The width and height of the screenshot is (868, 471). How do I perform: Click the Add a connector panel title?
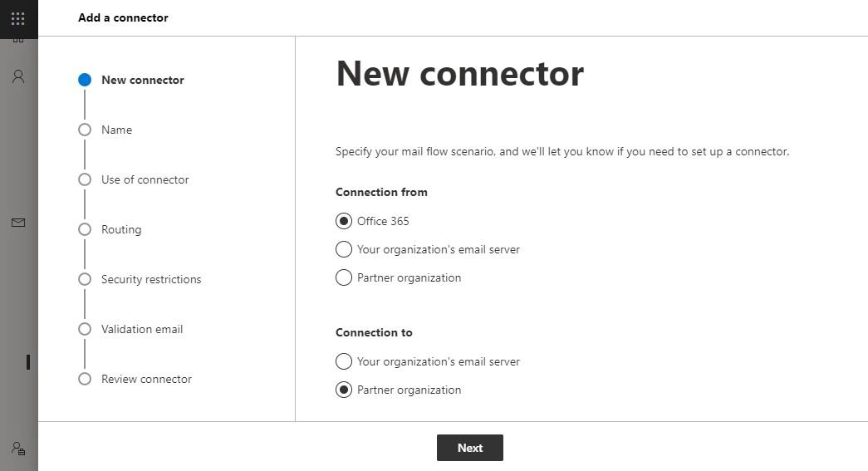pyautogui.click(x=123, y=17)
